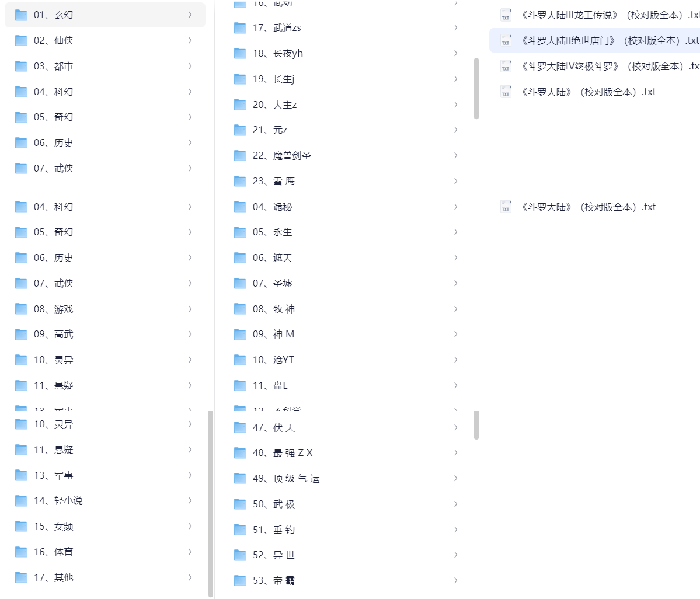700x599 pixels.
Task: Expand the chevron on 02、仙侠
Action: [190, 40]
